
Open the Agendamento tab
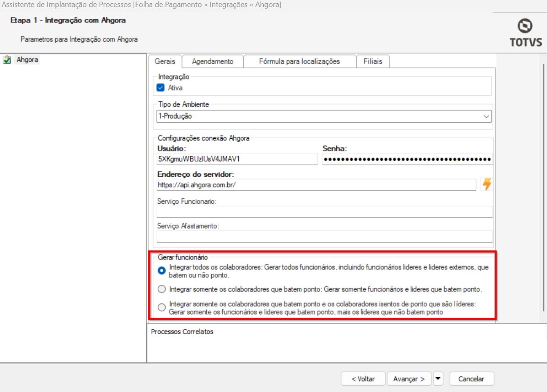coord(213,61)
